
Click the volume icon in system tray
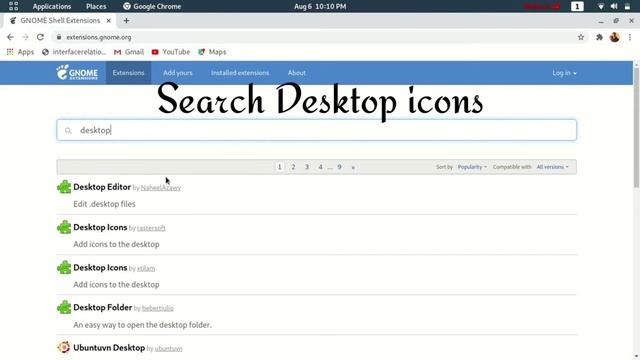tap(614, 6)
